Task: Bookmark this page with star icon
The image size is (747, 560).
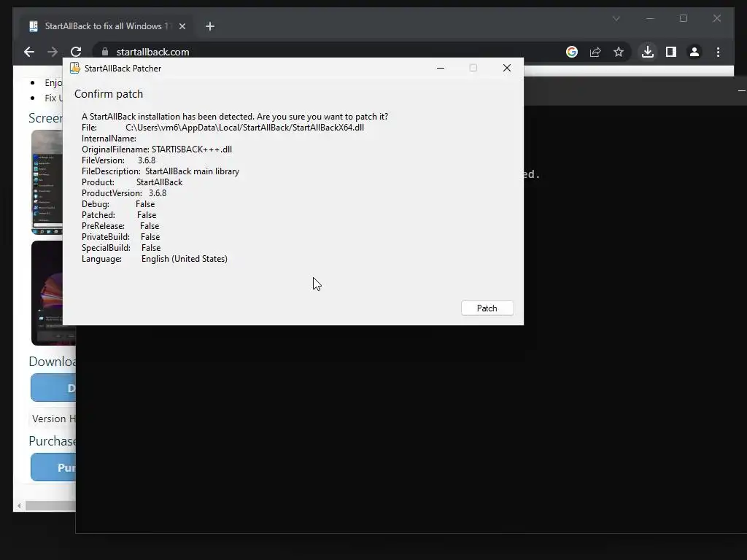Action: tap(619, 52)
